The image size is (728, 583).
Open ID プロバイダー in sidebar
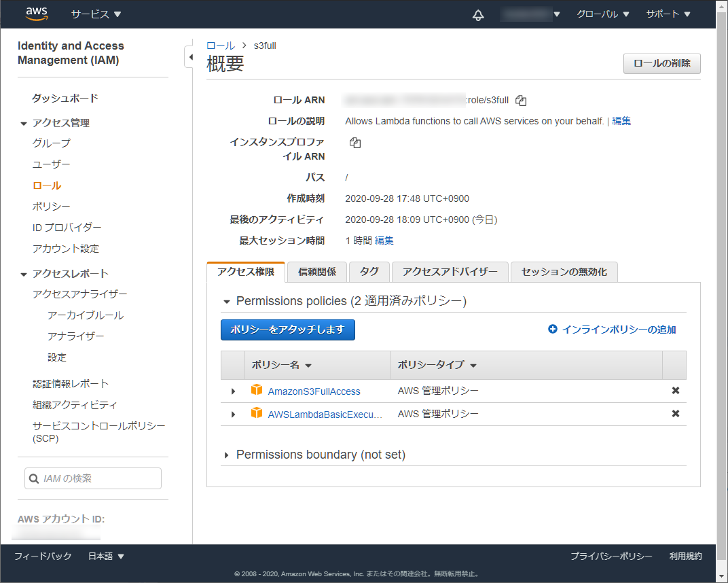pyautogui.click(x=67, y=228)
